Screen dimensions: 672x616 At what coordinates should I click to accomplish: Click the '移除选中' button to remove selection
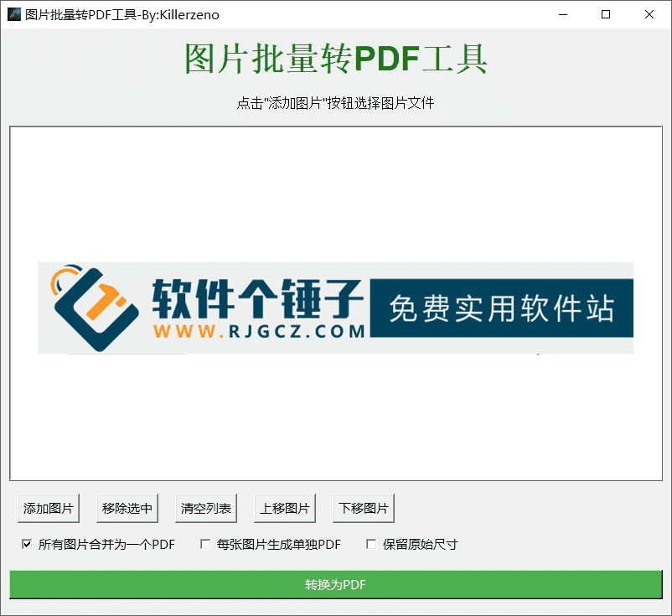[127, 508]
